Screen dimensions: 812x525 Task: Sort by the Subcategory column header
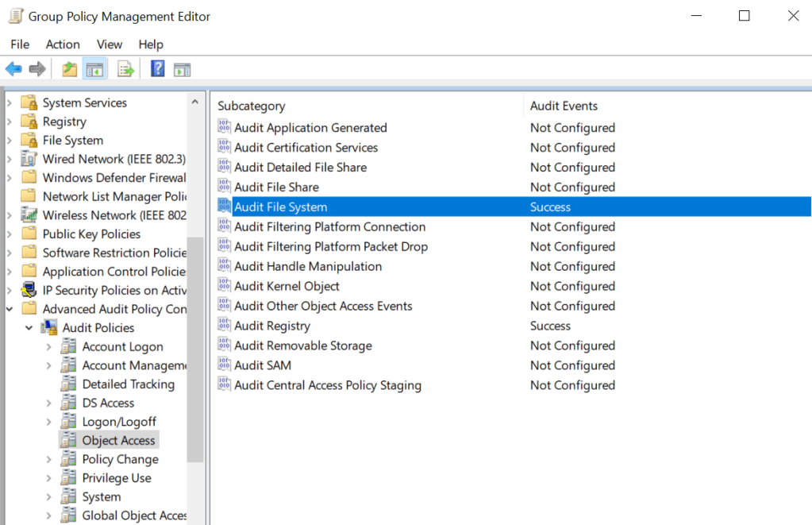point(252,106)
